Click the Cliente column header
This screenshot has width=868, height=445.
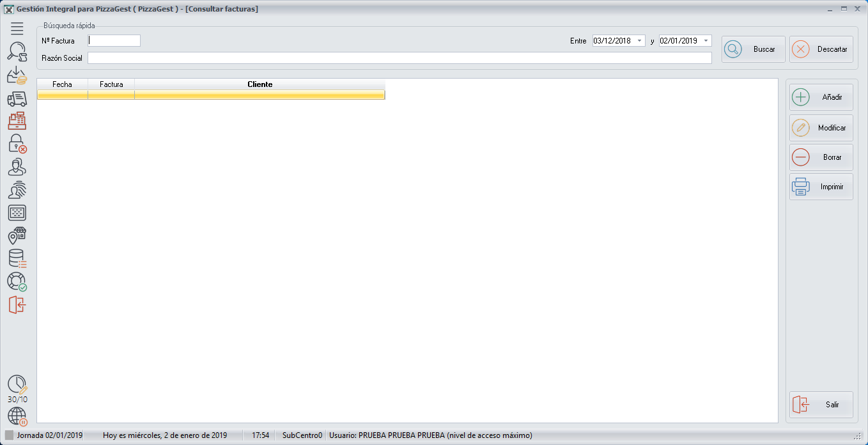click(260, 84)
